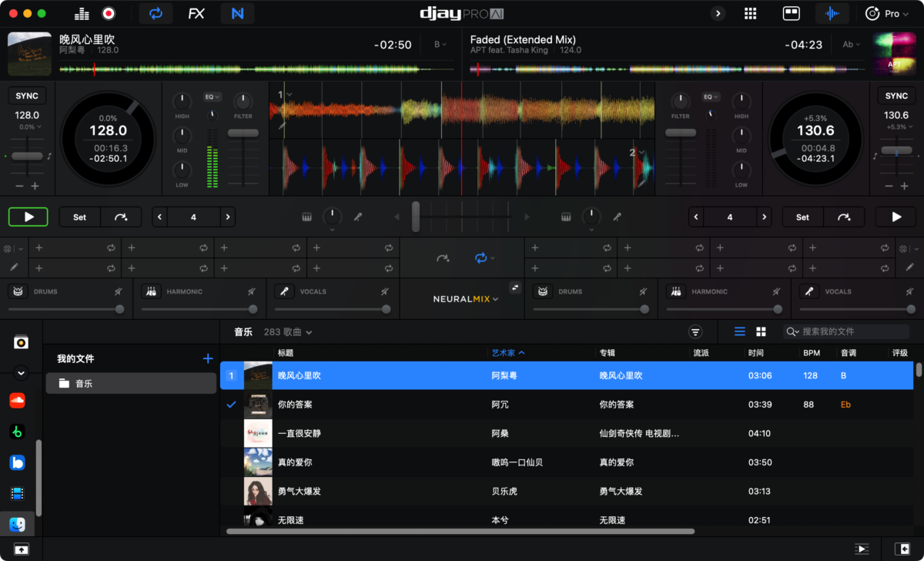The width and height of the screenshot is (924, 561).
Task: Click the right deck keyboard pitch icon
Action: pyautogui.click(x=566, y=217)
